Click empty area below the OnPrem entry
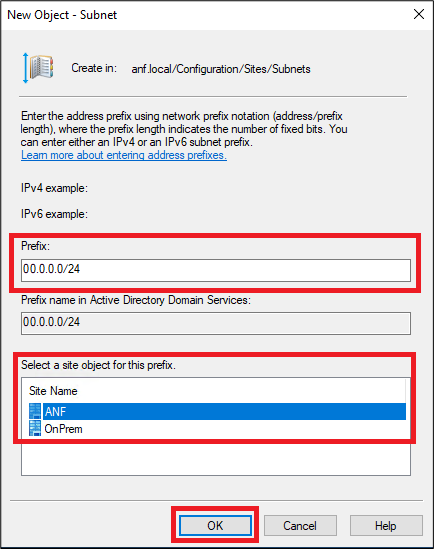Image resolution: width=434 pixels, height=549 pixels. [216, 457]
